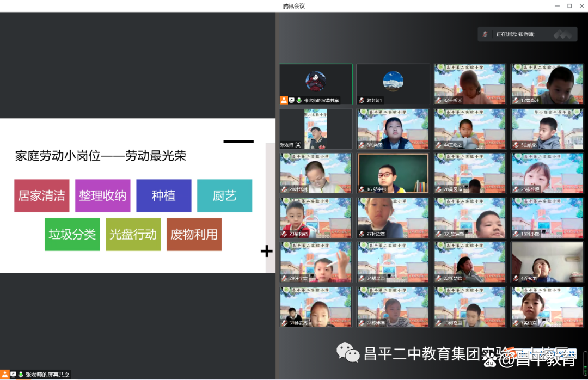The height and width of the screenshot is (380, 588).
Task: Click muted mic icon on participant 25 tile
Action: tap(516, 189)
